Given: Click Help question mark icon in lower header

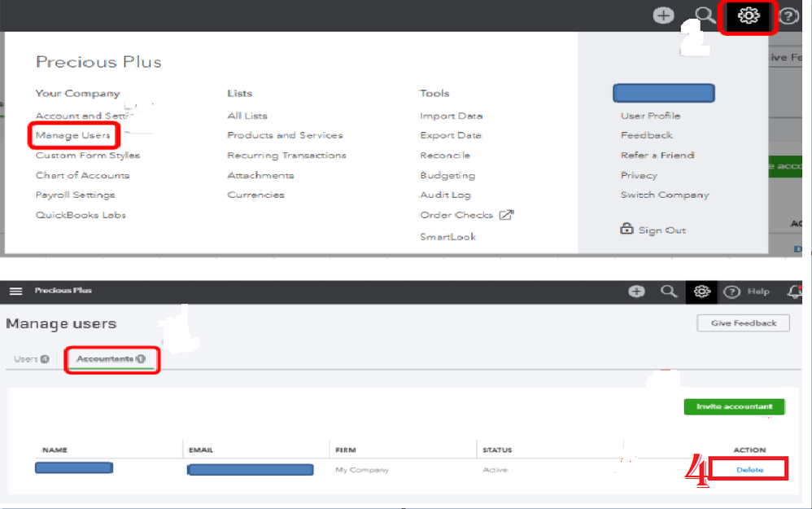Looking at the screenshot, I should pos(731,292).
